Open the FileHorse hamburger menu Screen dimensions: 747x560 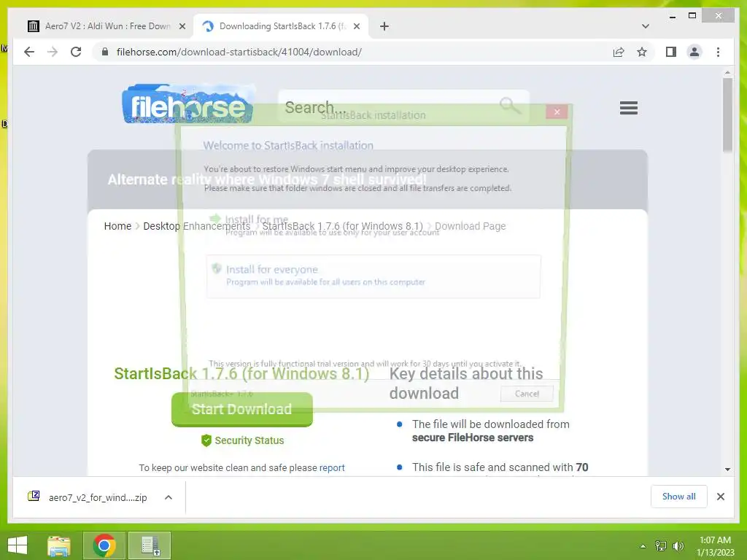[x=628, y=108]
